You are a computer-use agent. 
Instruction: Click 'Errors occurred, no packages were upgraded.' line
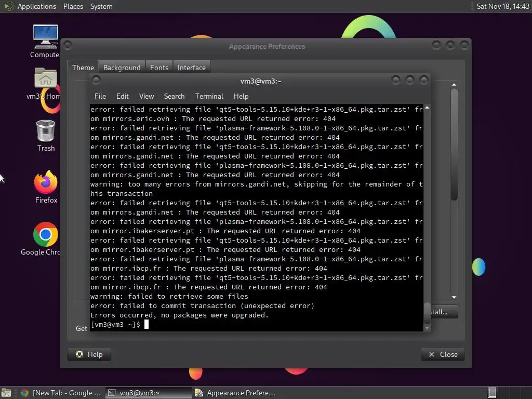click(179, 315)
